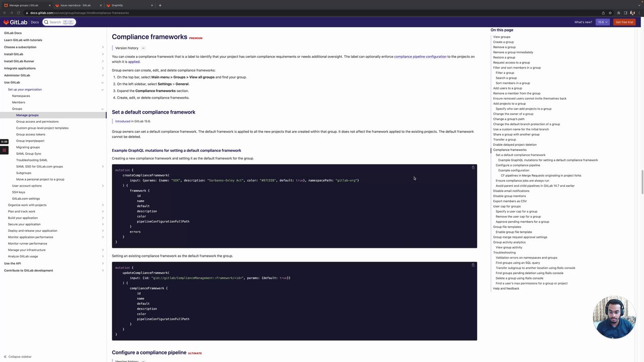Expand Organize work with projects
The height and width of the screenshot is (362, 644).
tap(103, 205)
